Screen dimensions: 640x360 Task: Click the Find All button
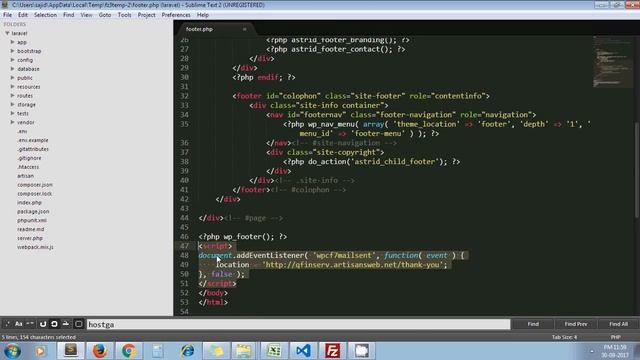tap(618, 324)
